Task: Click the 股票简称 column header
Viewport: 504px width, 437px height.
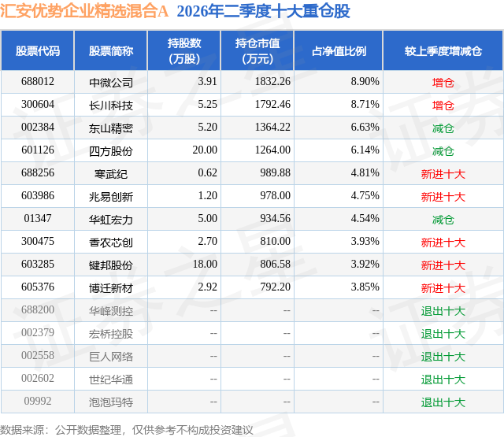Action: (x=111, y=50)
